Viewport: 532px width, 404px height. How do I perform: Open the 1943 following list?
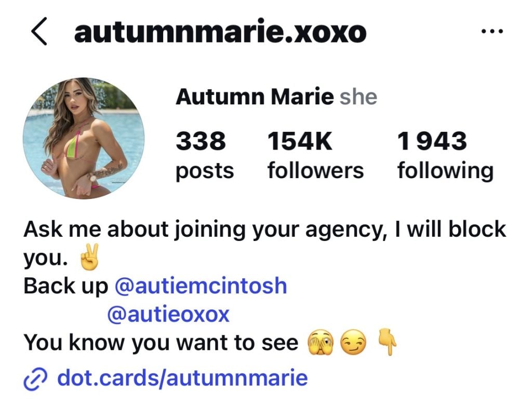(445, 155)
